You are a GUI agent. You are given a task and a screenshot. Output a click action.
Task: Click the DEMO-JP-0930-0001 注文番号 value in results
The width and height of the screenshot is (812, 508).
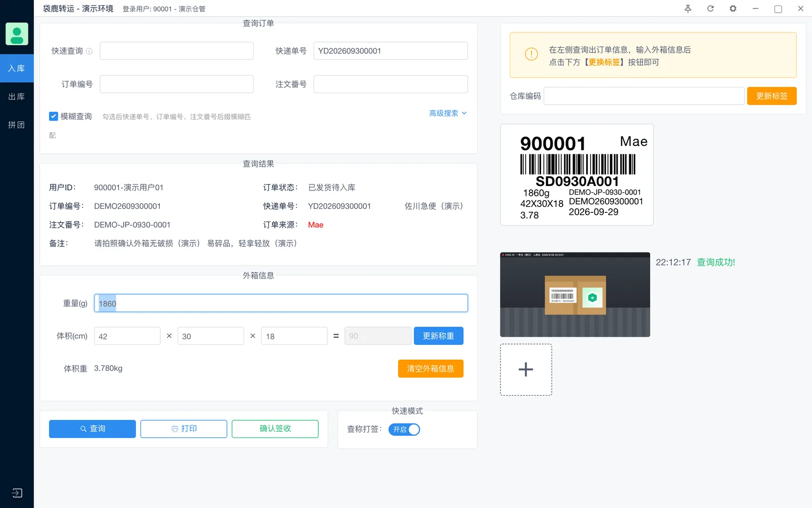(x=132, y=225)
